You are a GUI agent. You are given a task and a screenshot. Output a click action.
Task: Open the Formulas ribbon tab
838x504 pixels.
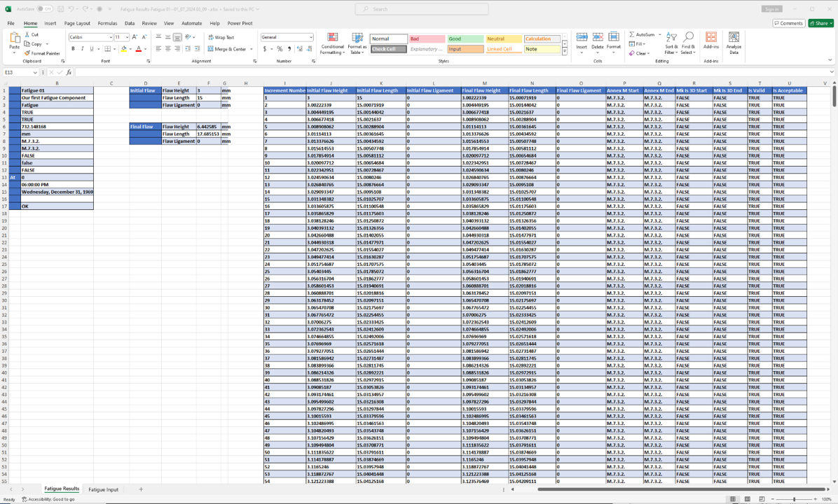[107, 23]
